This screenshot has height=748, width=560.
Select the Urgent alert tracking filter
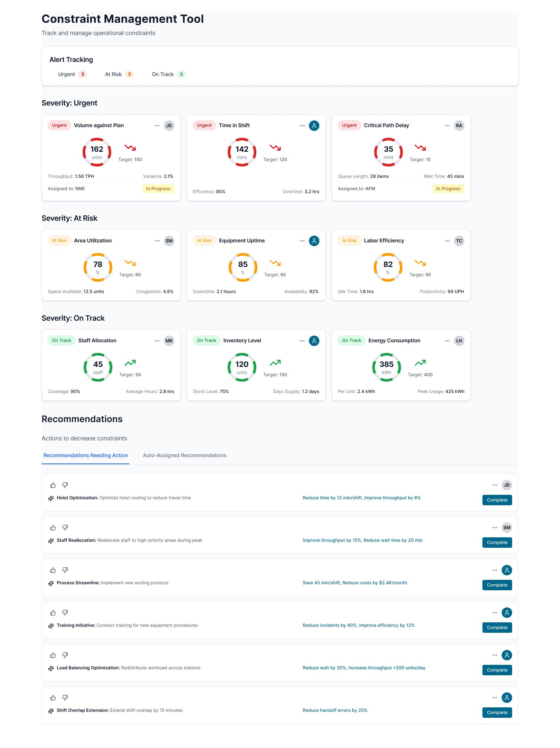[72, 74]
